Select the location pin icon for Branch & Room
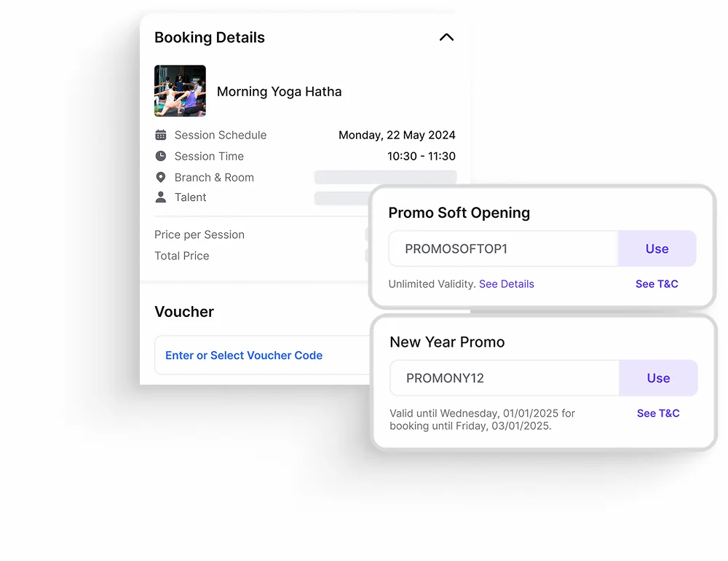 pyautogui.click(x=161, y=177)
